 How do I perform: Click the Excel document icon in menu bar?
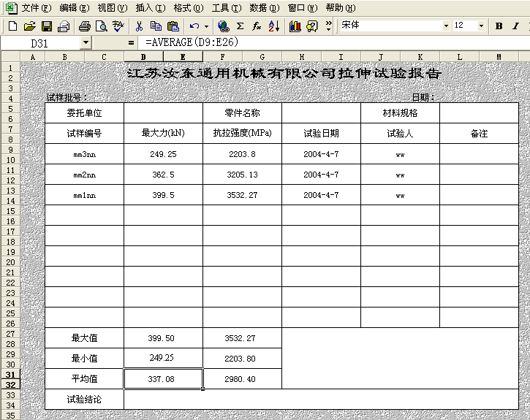pos(11,8)
